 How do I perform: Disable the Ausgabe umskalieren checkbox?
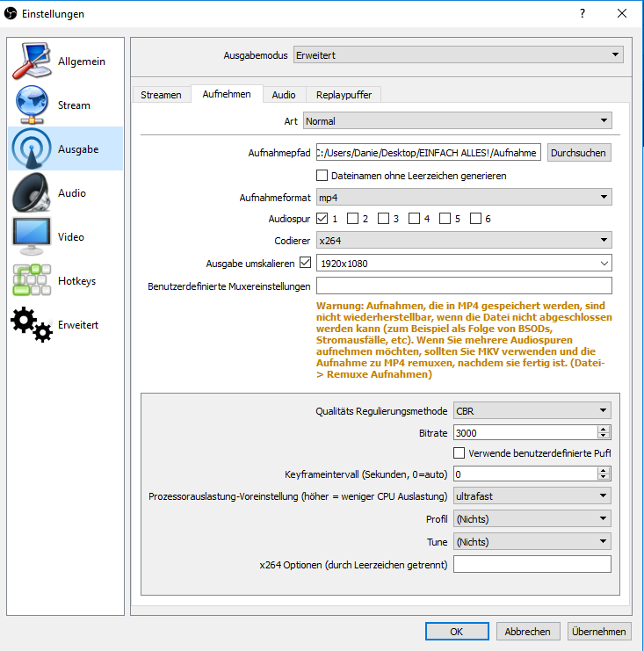(x=305, y=262)
